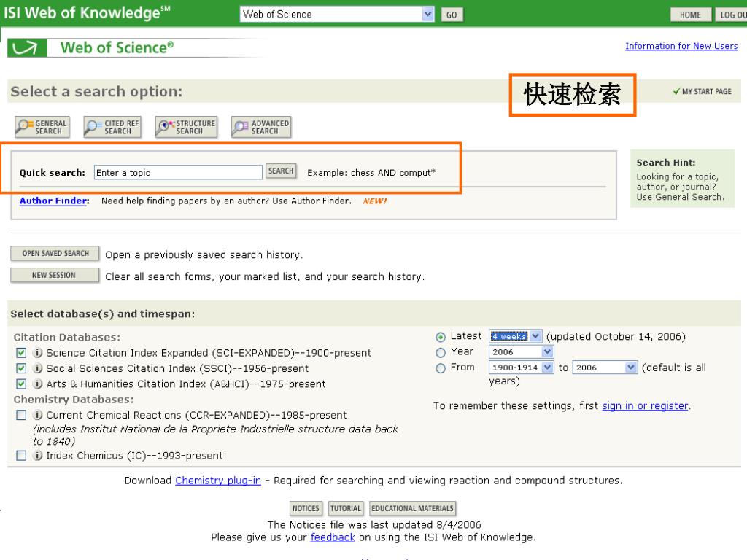The height and width of the screenshot is (560, 747).
Task: Follow the sign in or register link
Action: pyautogui.click(x=646, y=405)
